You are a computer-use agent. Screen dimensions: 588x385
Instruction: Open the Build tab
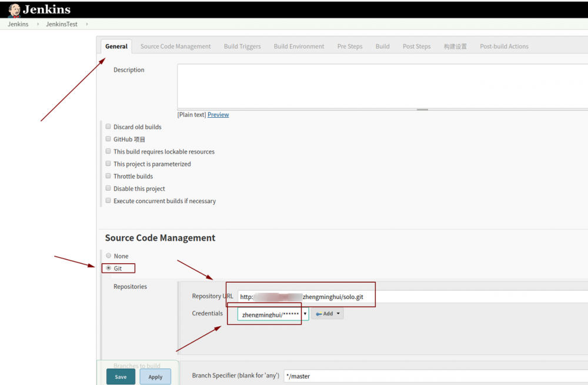[383, 46]
